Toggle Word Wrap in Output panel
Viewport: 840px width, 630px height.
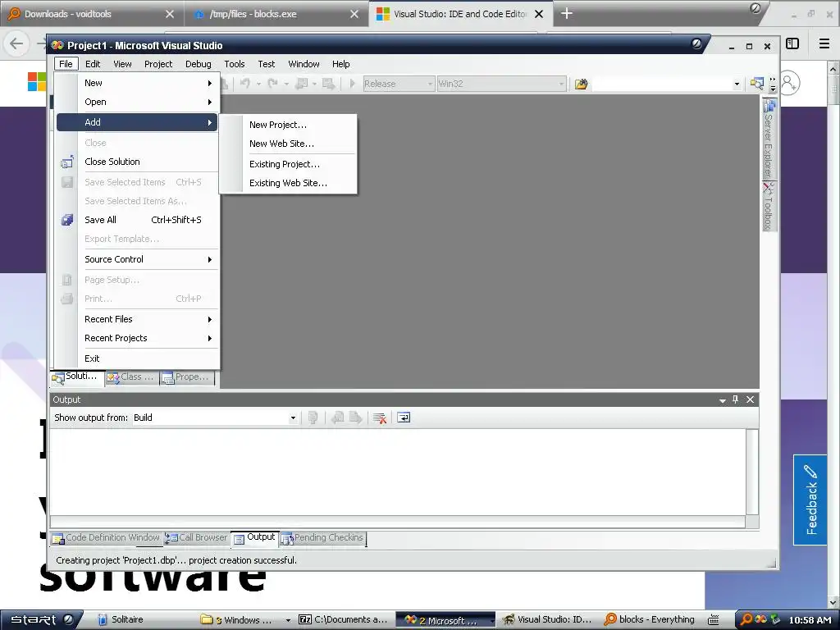tap(404, 418)
